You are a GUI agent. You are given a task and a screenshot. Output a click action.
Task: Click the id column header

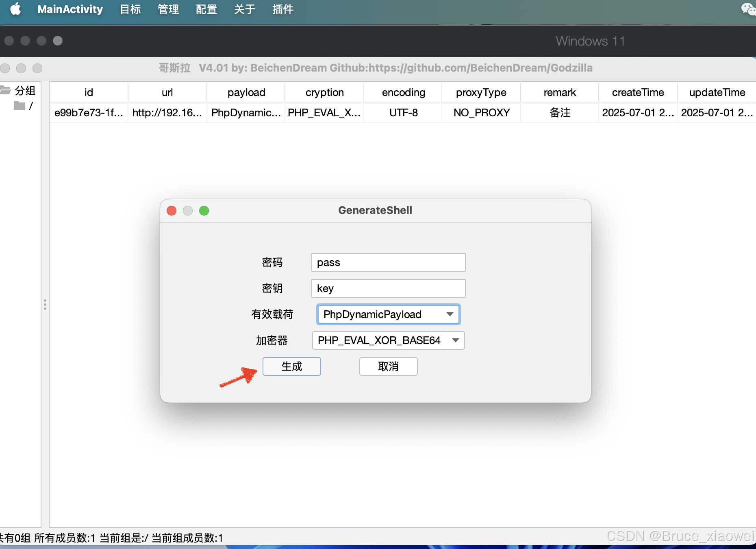89,92
